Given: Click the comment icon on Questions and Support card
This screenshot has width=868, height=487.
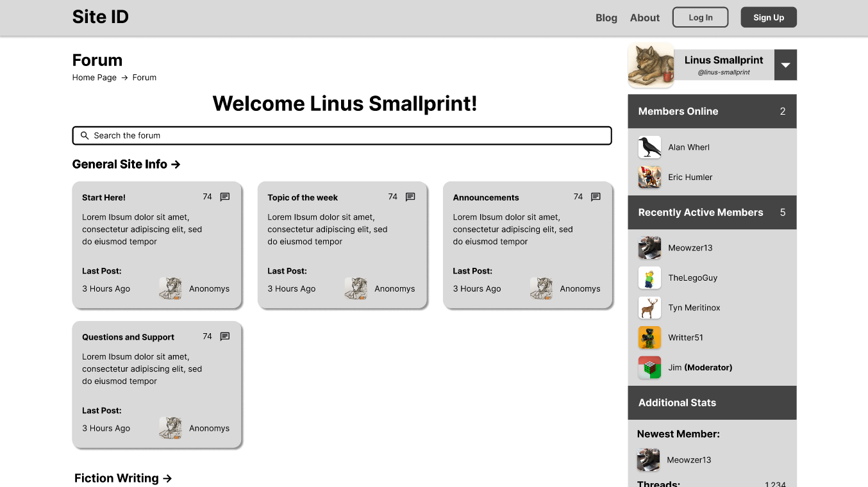Looking at the screenshot, I should click(225, 336).
